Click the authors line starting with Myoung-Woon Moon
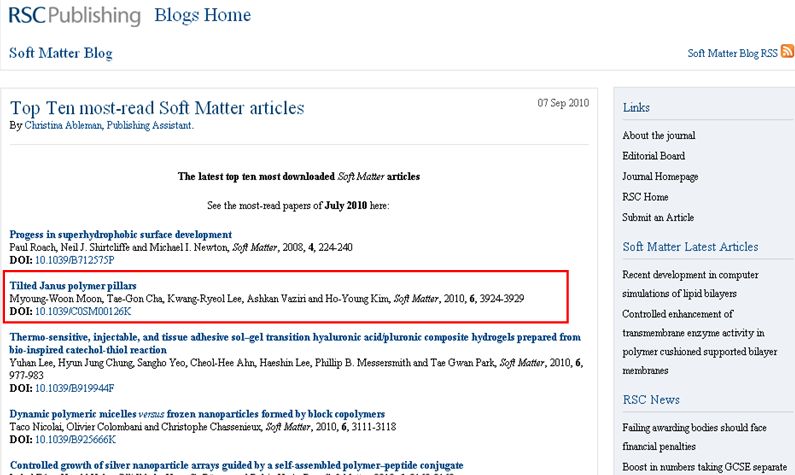The image size is (795, 475). (x=267, y=299)
